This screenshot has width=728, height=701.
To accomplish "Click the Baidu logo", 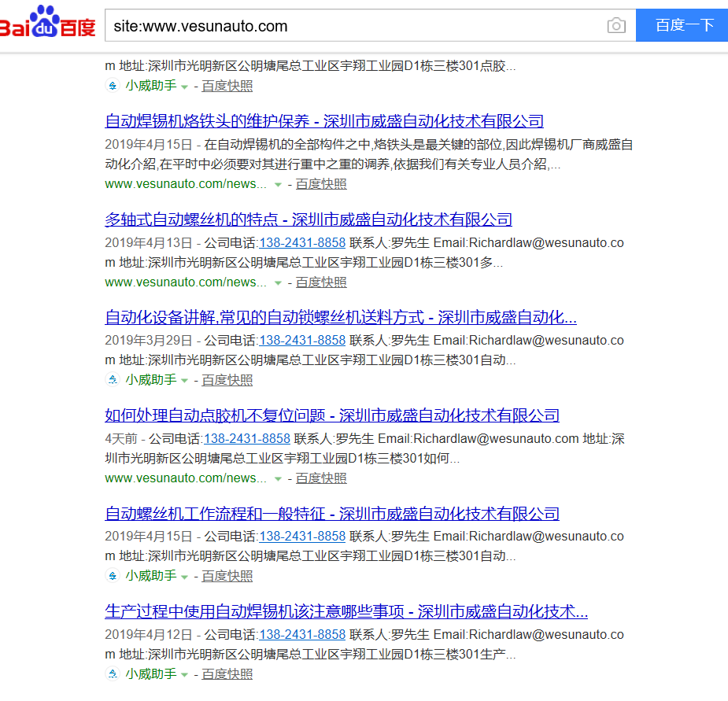I will coord(47,22).
